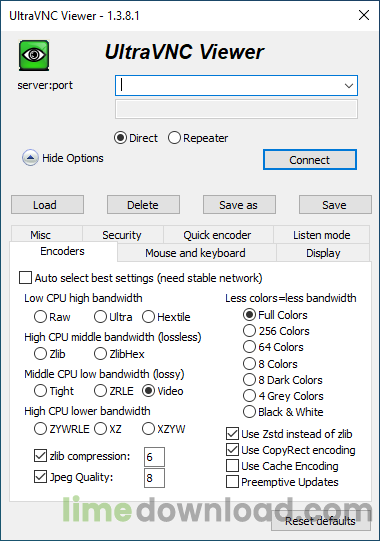Screen dimensions: 380x541
Task: Choose 8 Dark Colors option
Action: 249,380
